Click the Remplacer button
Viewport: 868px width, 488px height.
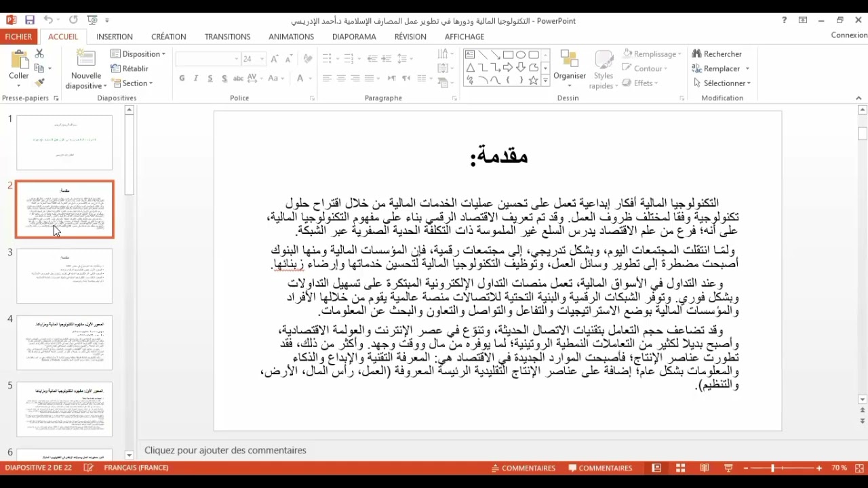coord(721,68)
